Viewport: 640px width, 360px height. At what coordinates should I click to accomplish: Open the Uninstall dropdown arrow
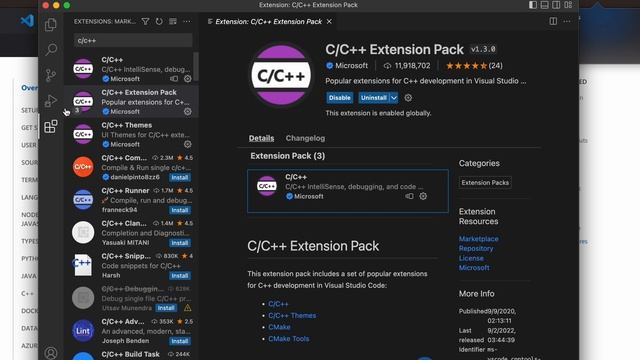point(393,98)
